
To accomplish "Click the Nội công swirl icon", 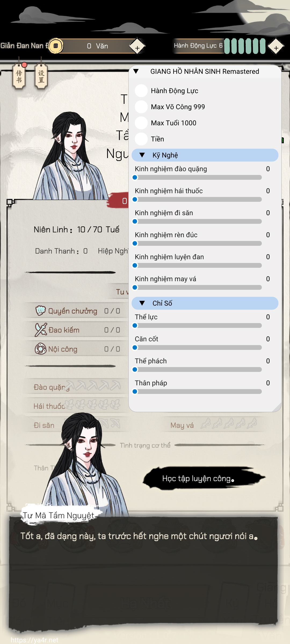I will pos(41,349).
